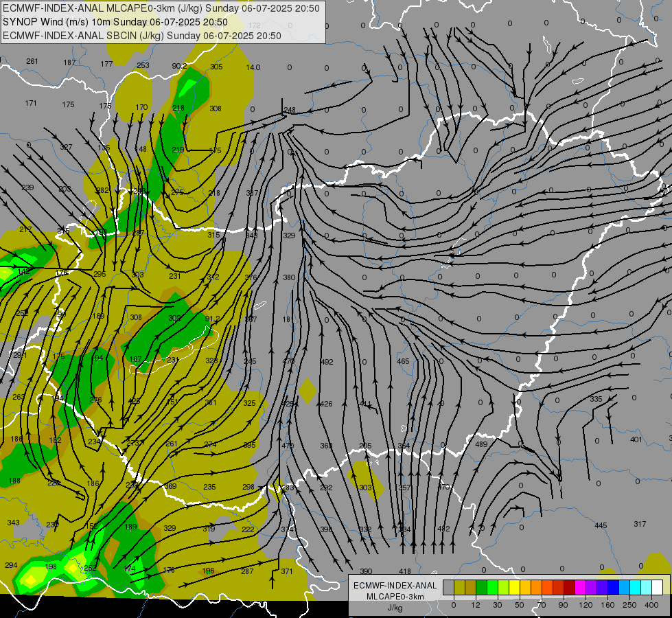The image size is (672, 618).
Task: Click the map value '305'
Action: [x=216, y=67]
